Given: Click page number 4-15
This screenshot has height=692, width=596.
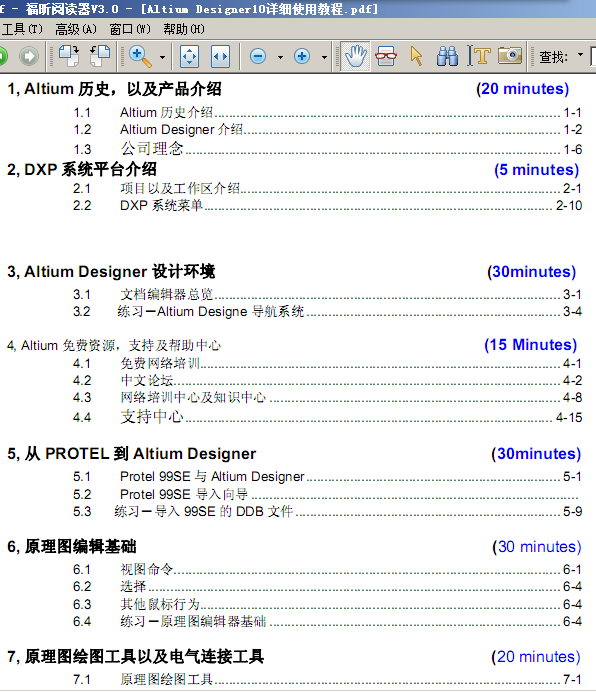Looking at the screenshot, I should [x=569, y=417].
